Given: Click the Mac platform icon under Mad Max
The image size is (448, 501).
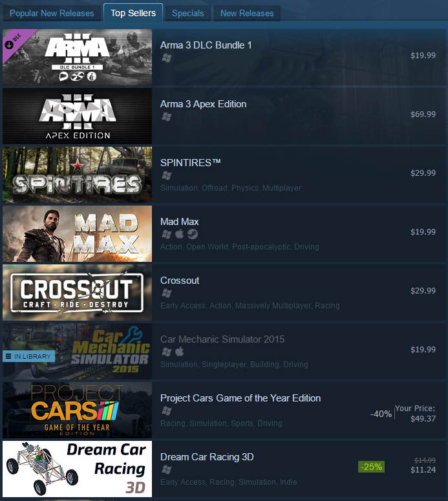Looking at the screenshot, I should tap(179, 234).
